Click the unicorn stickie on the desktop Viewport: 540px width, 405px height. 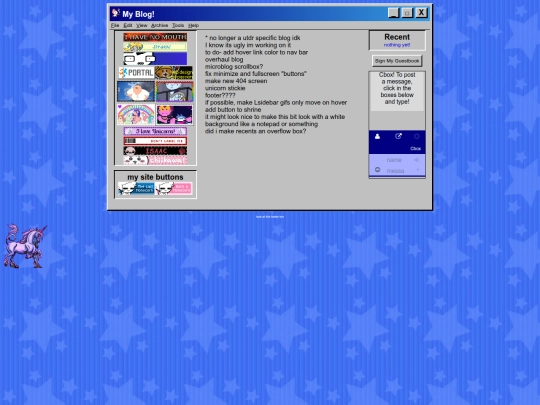point(25,246)
